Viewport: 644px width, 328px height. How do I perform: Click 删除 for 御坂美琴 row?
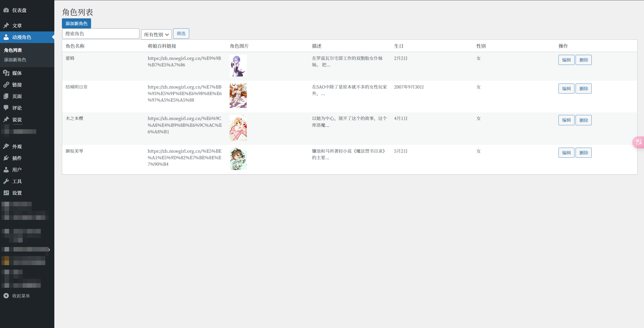[x=584, y=153]
